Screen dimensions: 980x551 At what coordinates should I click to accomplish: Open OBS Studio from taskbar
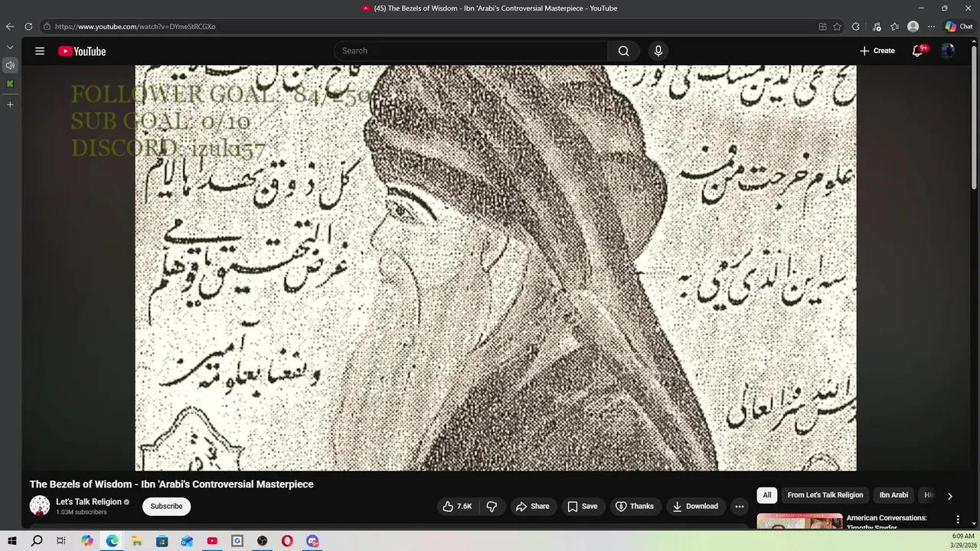(263, 541)
